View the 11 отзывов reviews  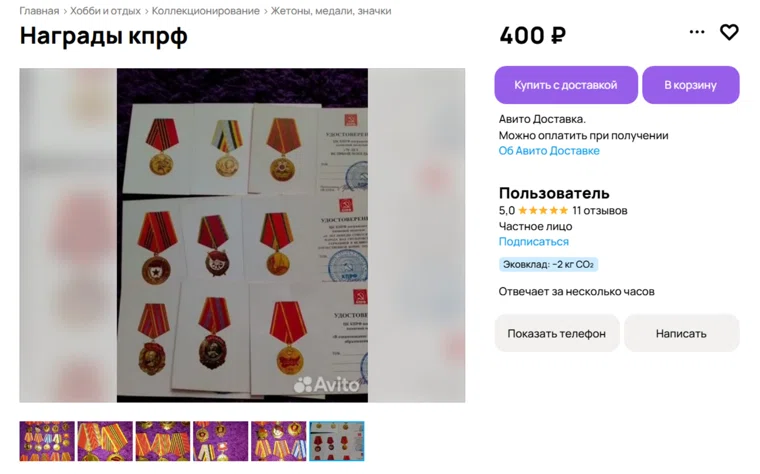pyautogui.click(x=600, y=211)
